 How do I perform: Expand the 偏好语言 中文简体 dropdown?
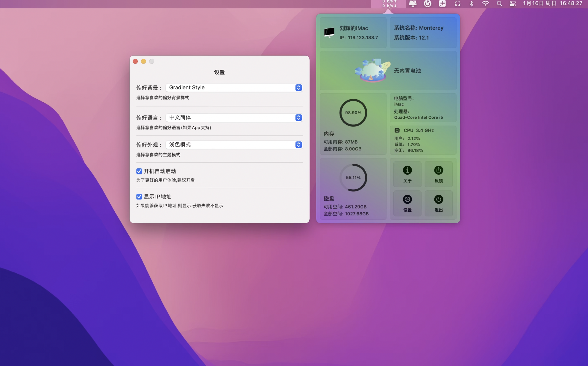pyautogui.click(x=234, y=118)
